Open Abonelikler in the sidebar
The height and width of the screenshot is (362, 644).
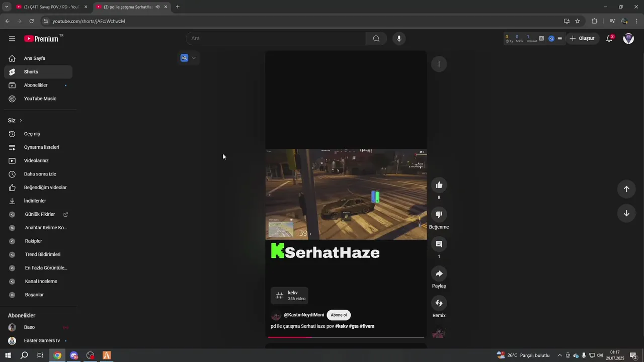[38, 85]
